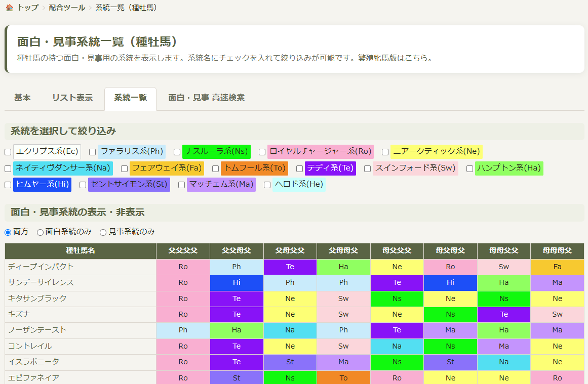Open the 面白・見事 高速検索 tab
The height and width of the screenshot is (384, 588).
point(207,98)
